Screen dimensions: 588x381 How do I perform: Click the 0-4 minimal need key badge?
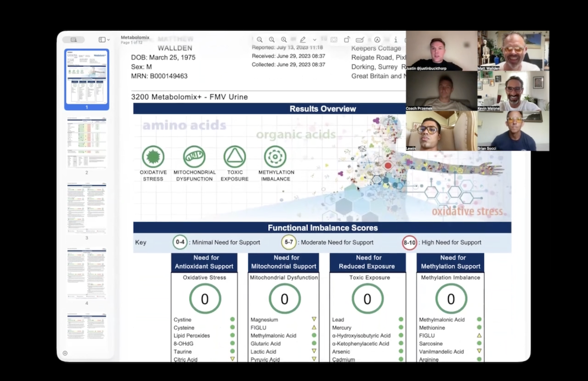tap(180, 242)
